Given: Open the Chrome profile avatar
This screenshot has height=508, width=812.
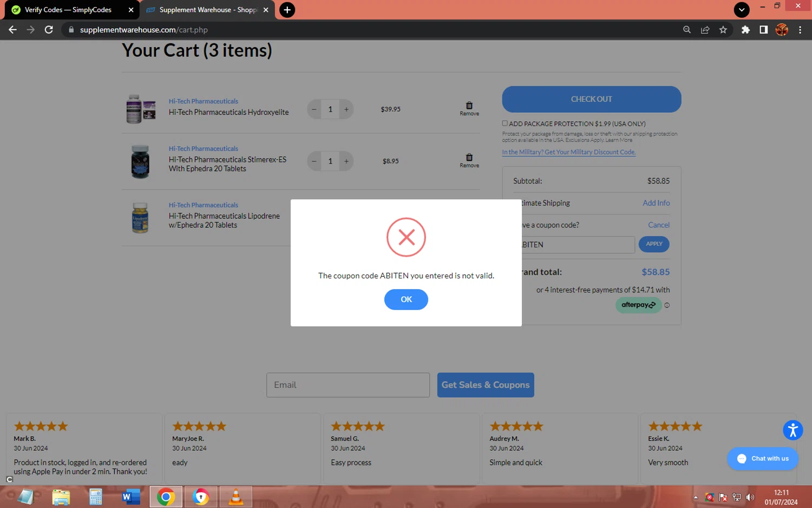Looking at the screenshot, I should (782, 30).
